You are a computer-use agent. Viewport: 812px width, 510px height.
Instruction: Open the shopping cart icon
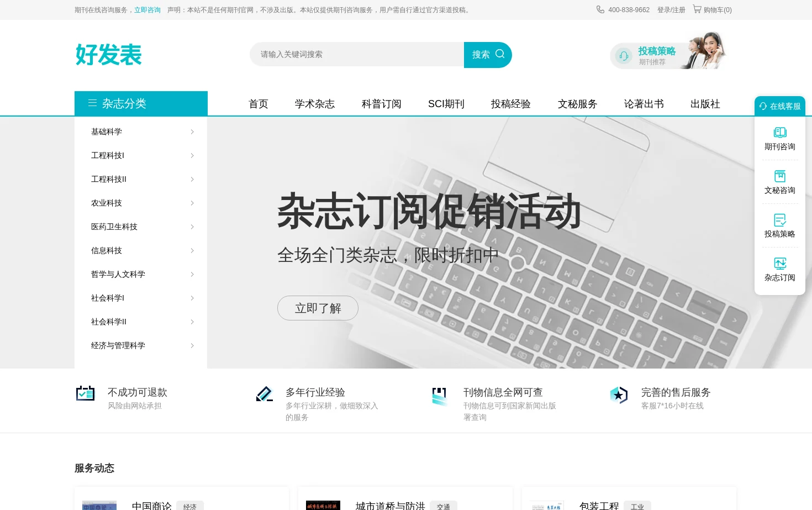697,9
